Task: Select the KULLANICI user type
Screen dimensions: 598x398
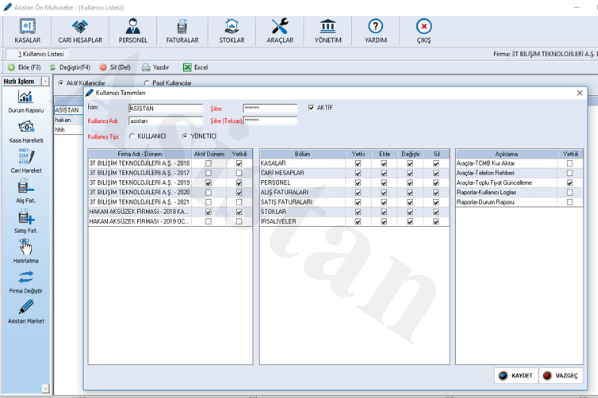Action: pos(132,136)
